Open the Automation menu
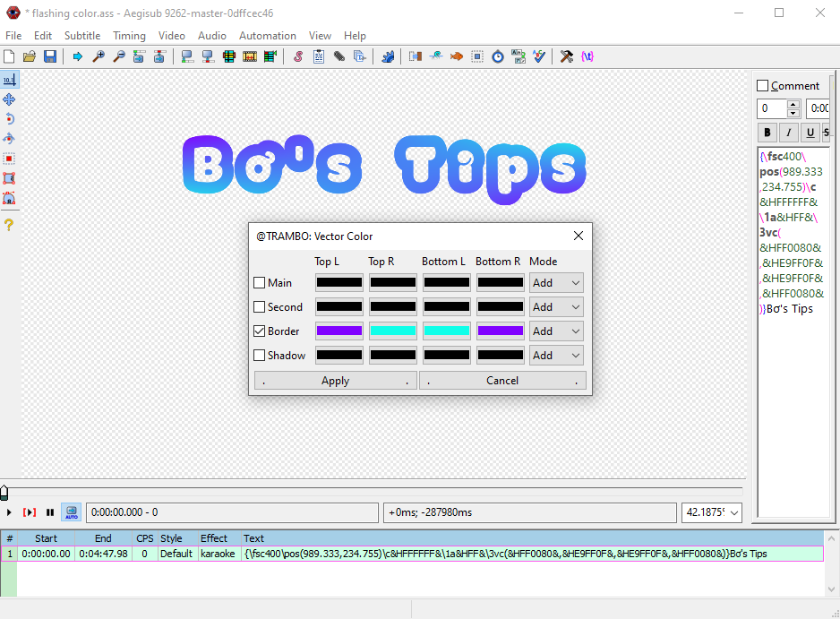Screen dimensions: 840x619 [267, 36]
